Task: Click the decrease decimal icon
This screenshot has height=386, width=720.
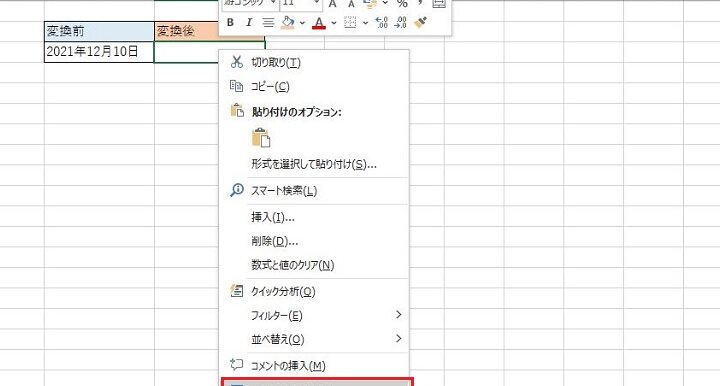Action: 401,22
